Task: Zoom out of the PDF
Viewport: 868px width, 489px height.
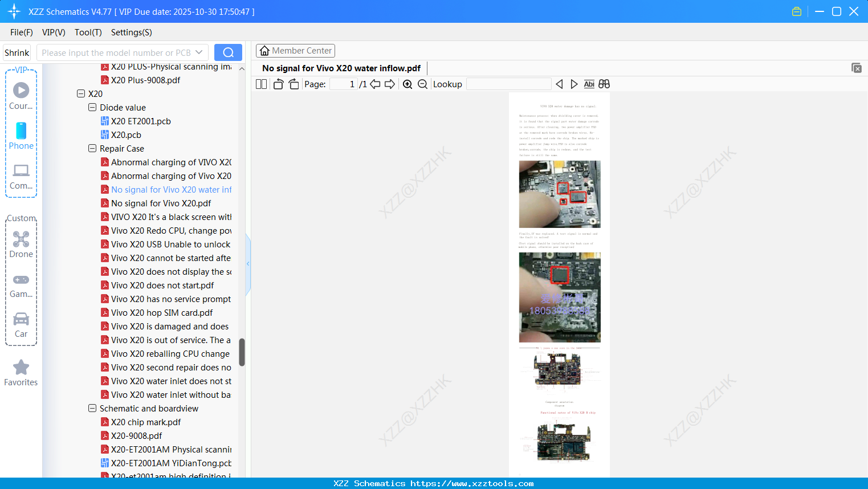Action: pyautogui.click(x=422, y=84)
